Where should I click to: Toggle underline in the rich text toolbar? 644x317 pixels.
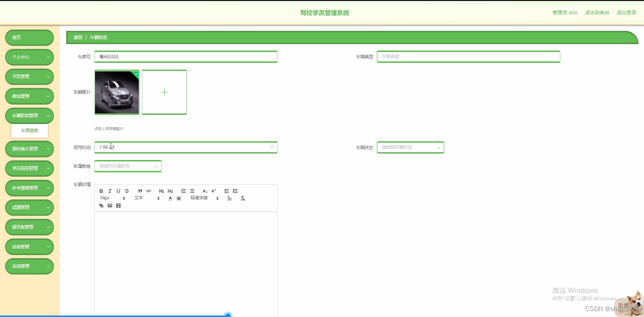pyautogui.click(x=118, y=191)
